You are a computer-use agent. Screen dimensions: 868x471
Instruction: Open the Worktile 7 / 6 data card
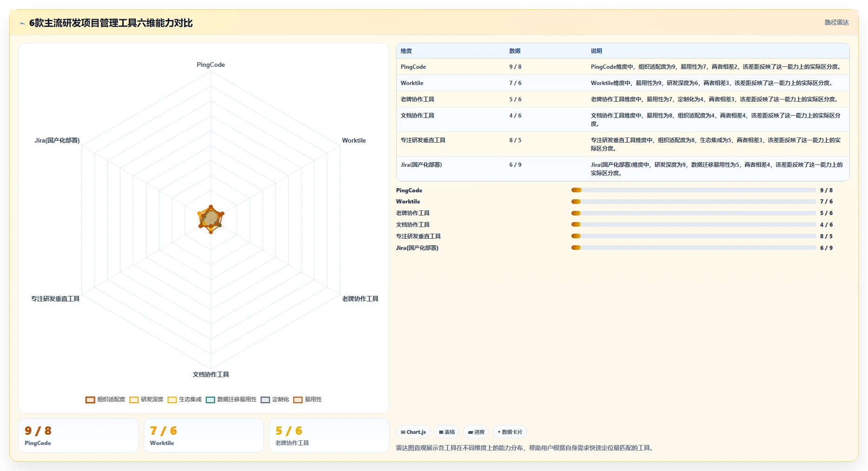pyautogui.click(x=204, y=436)
